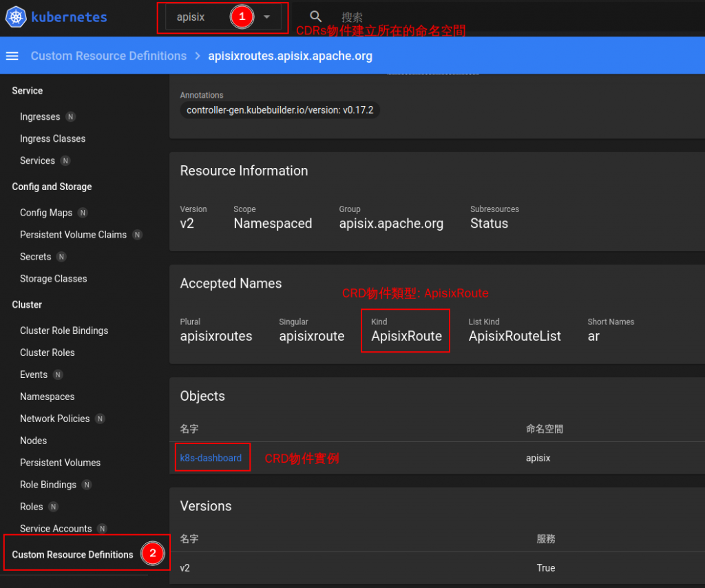Open Roles in the sidebar

point(32,507)
